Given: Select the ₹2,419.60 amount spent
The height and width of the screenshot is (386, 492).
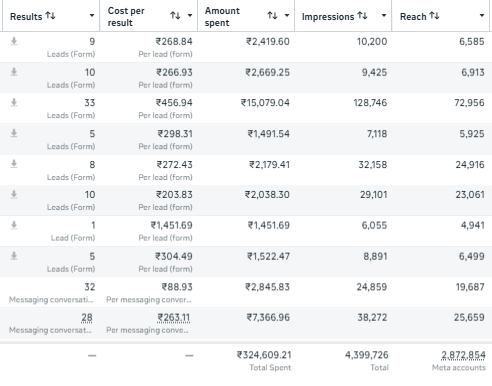Looking at the screenshot, I should 268,42.
